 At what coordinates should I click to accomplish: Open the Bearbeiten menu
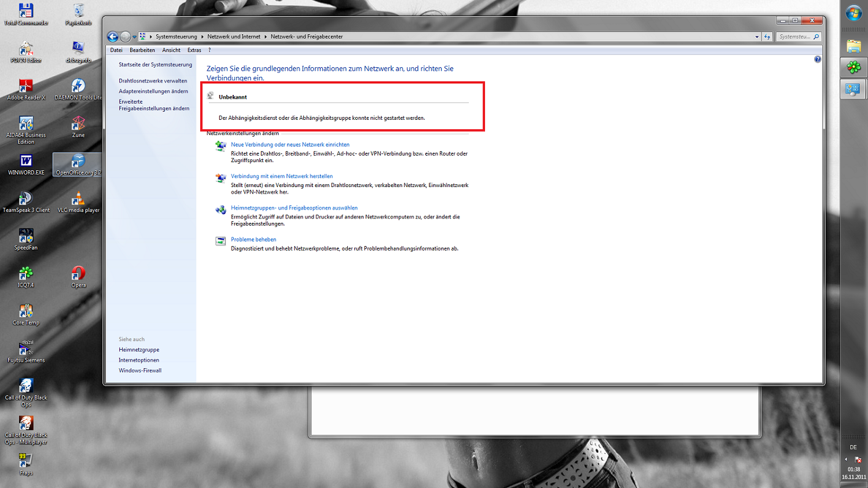[x=142, y=50]
